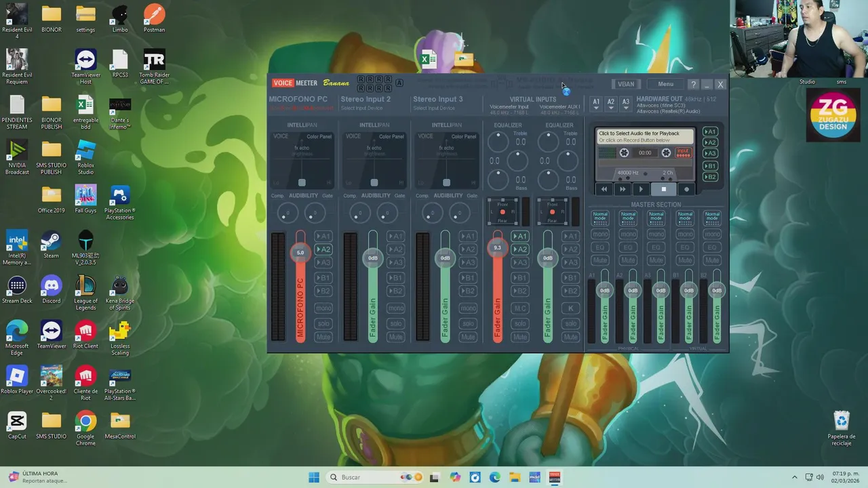Viewport: 868px width, 488px height.
Task: Open the Voicemeeter taskbar icon
Action: [554, 477]
